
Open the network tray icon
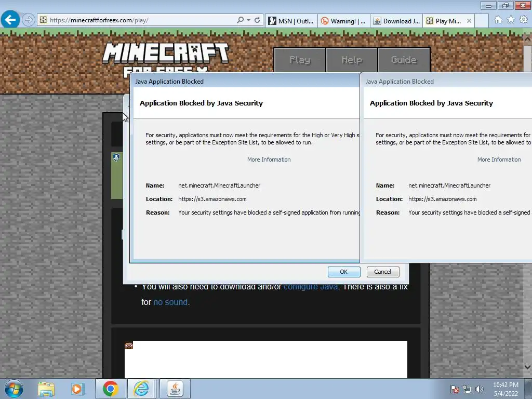(467, 389)
